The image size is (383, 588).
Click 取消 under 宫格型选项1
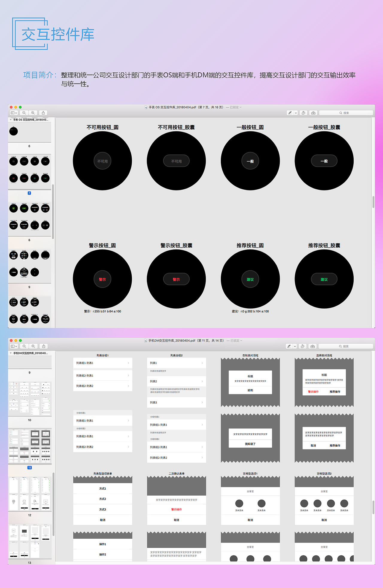pos(250,520)
